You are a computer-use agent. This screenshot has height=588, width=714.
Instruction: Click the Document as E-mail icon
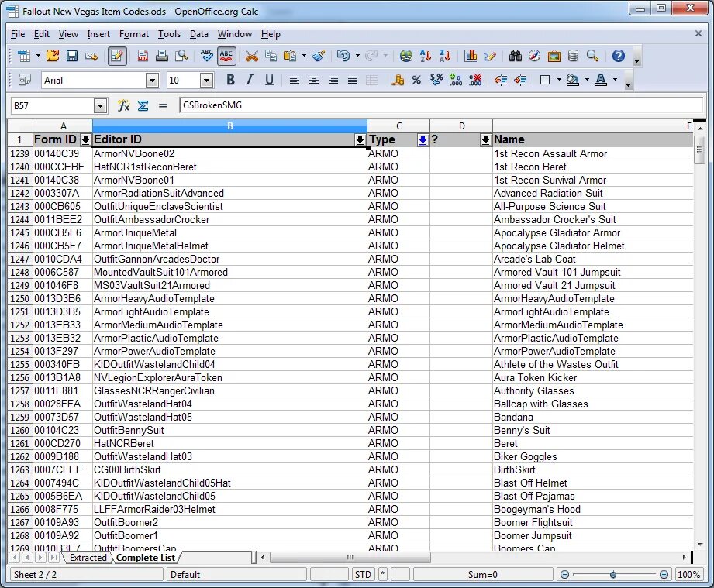point(91,57)
